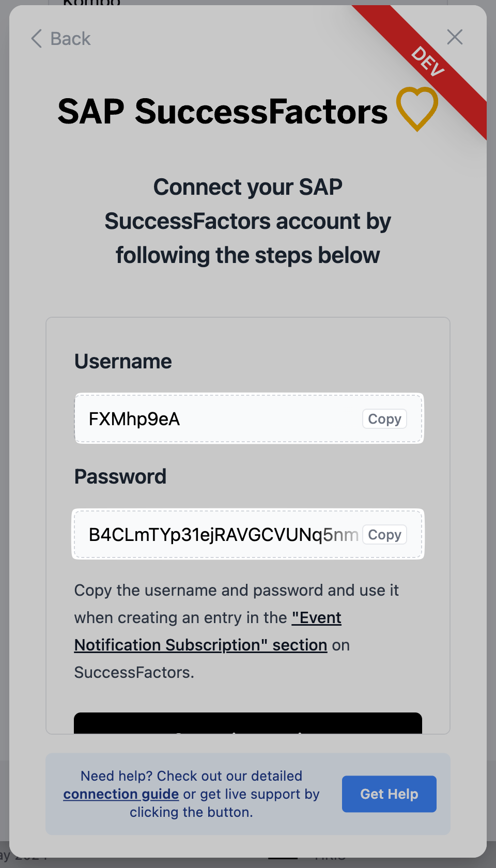Click the dimmed background below the dialog

248,863
